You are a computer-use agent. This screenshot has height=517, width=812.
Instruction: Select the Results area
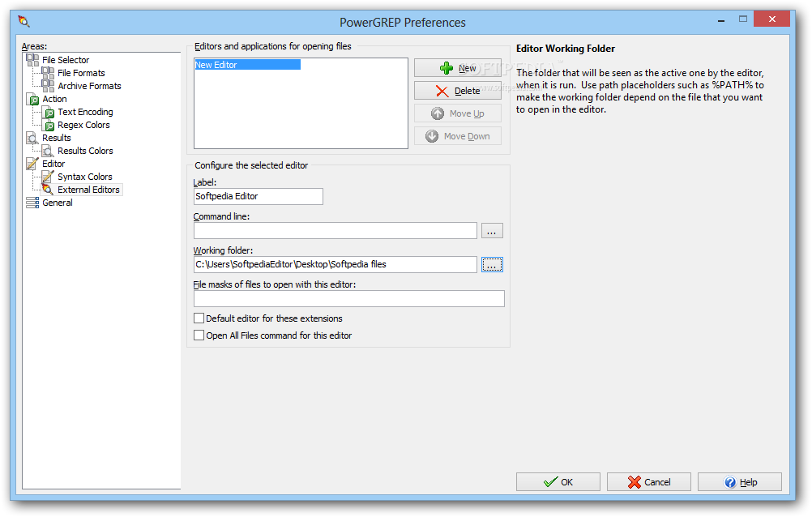point(57,137)
